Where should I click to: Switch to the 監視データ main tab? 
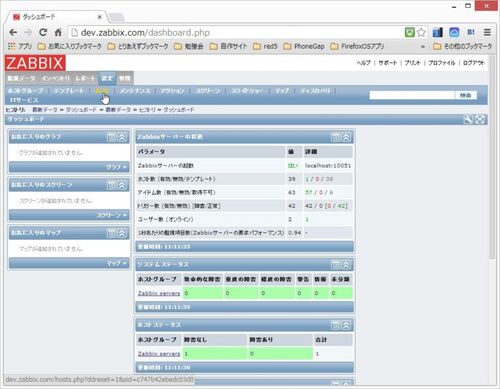[21, 78]
